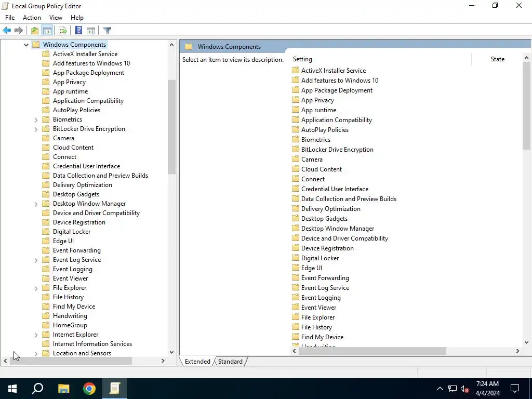Select Delivery Optimization in tree
The height and width of the screenshot is (399, 532).
tap(83, 184)
